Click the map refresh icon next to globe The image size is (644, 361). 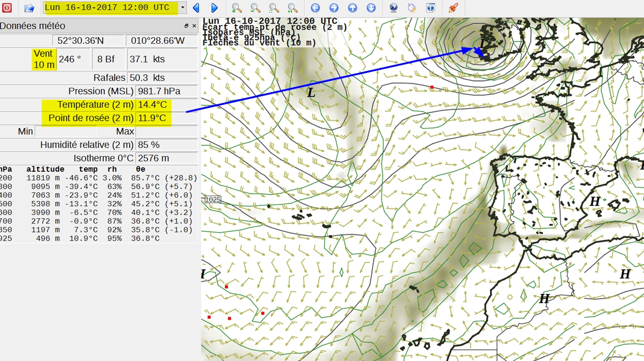click(x=412, y=8)
